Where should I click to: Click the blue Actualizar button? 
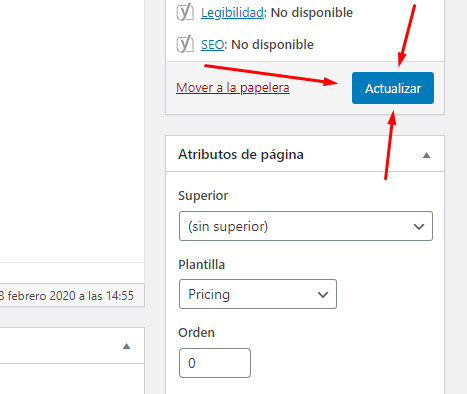(393, 88)
